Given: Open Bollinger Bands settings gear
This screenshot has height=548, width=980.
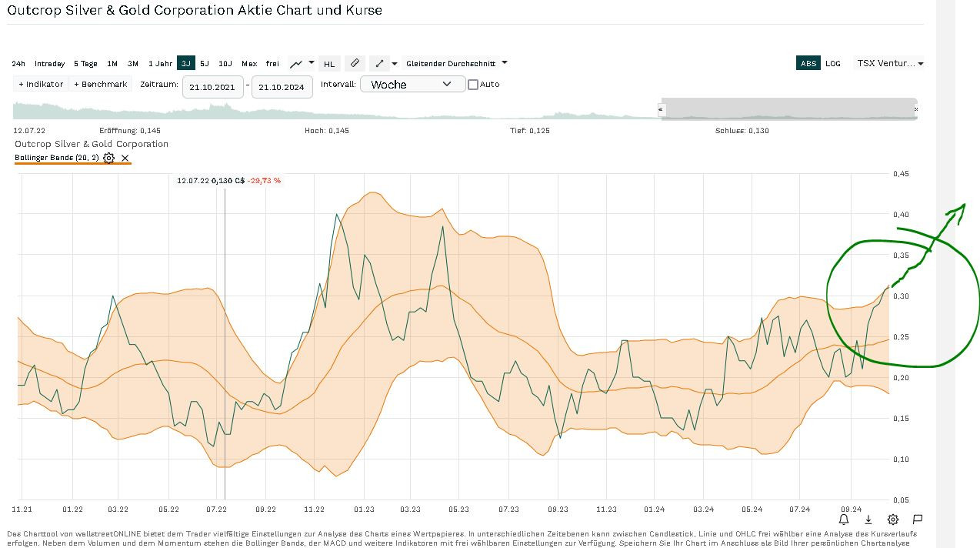Looking at the screenshot, I should pyautogui.click(x=109, y=158).
